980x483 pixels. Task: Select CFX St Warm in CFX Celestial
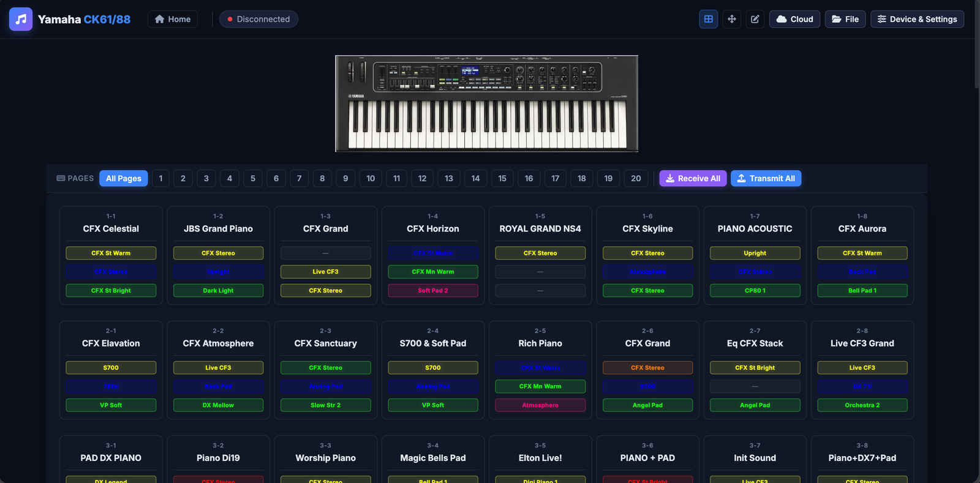111,253
